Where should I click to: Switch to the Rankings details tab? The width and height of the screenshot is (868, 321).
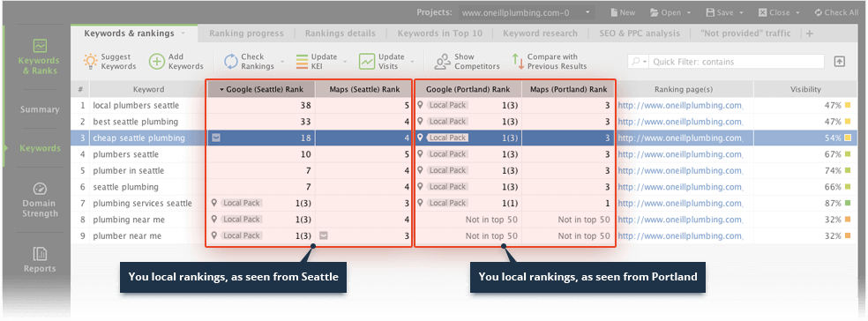(340, 34)
